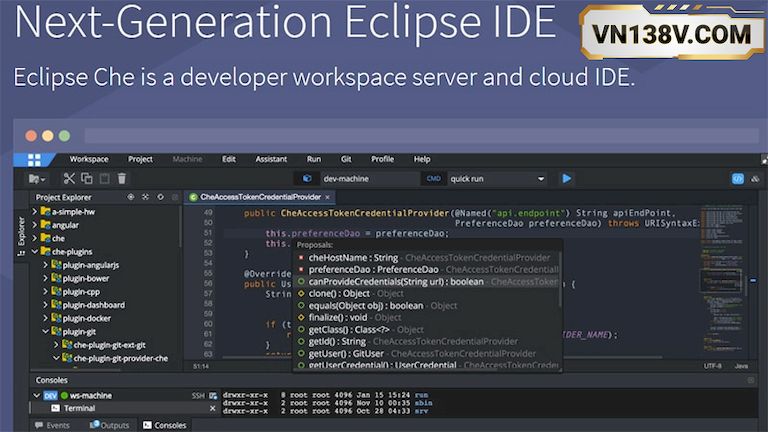Click the minimize icon in Project Explorer header

coord(175,197)
